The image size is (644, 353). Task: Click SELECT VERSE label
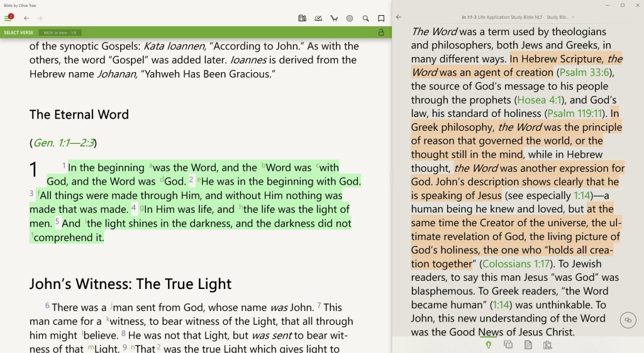coord(18,33)
